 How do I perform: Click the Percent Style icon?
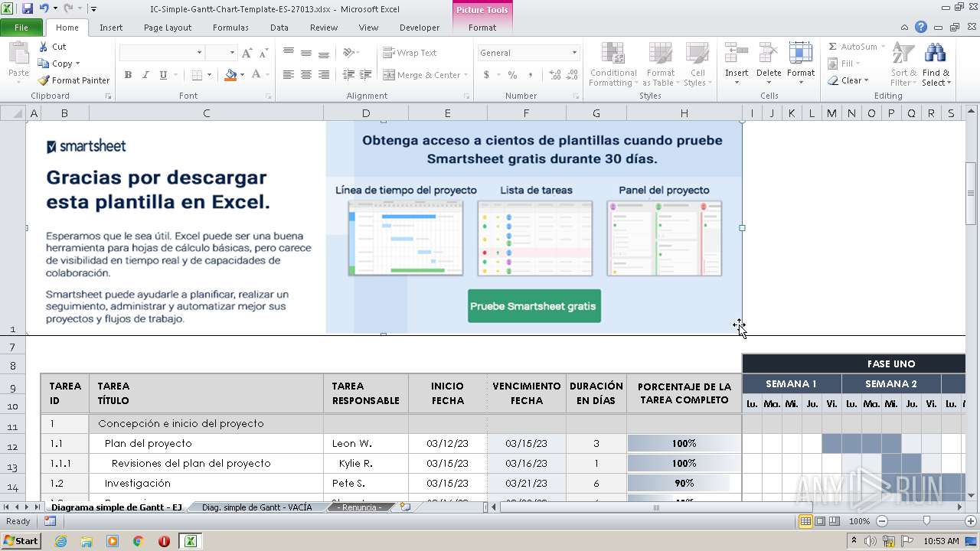point(512,75)
